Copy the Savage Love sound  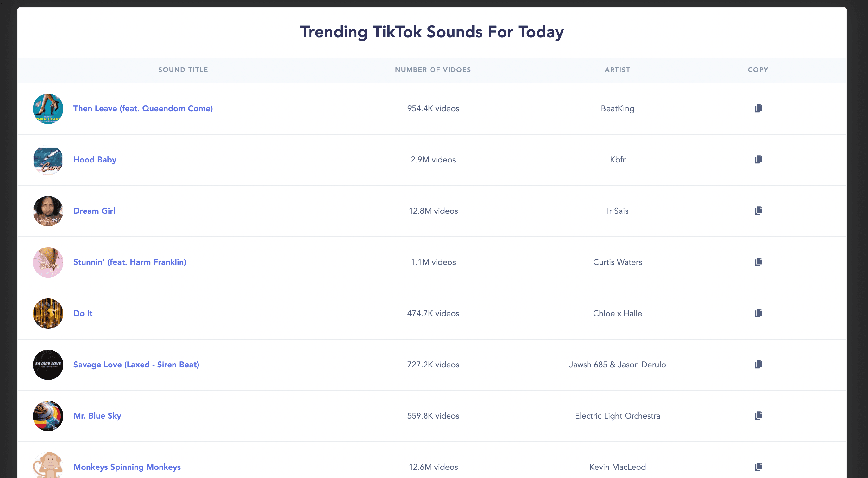(758, 364)
